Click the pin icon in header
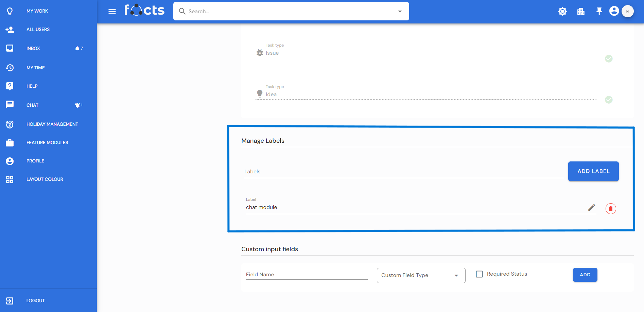The width and height of the screenshot is (644, 312). [x=599, y=12]
